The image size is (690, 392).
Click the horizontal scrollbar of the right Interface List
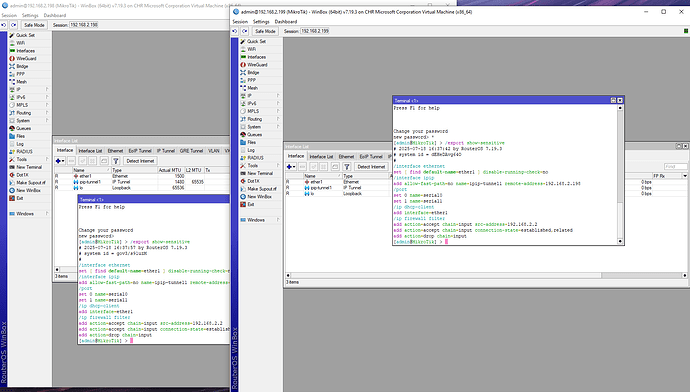coord(444,275)
